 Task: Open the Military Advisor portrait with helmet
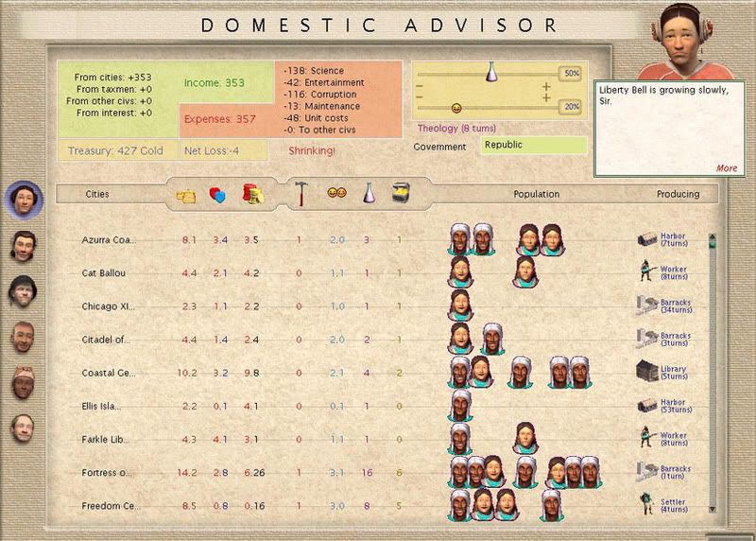[x=22, y=291]
